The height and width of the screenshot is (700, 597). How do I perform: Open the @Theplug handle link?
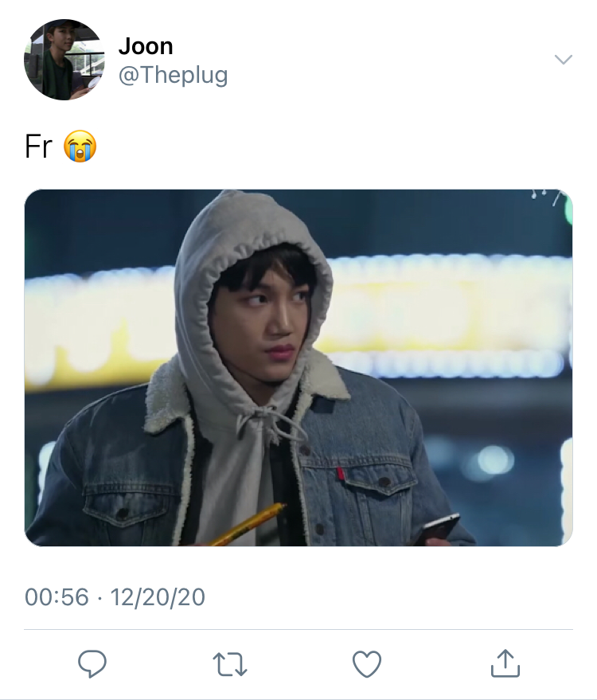pos(173,75)
